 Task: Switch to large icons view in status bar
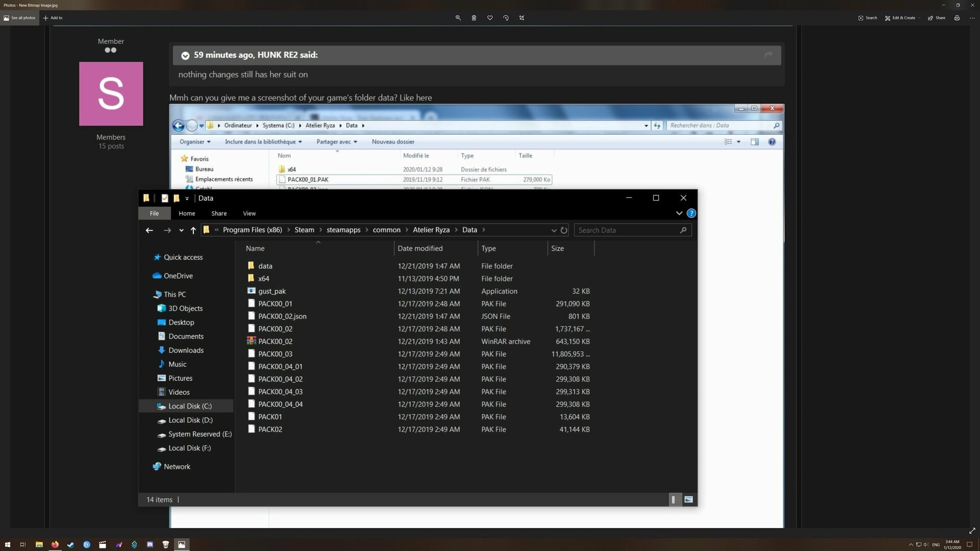pos(689,499)
